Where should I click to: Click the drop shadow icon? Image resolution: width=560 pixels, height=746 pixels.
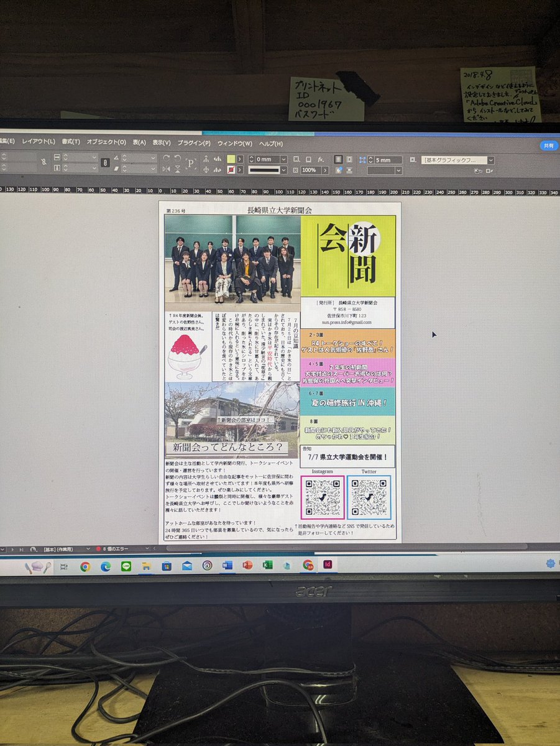(308, 159)
